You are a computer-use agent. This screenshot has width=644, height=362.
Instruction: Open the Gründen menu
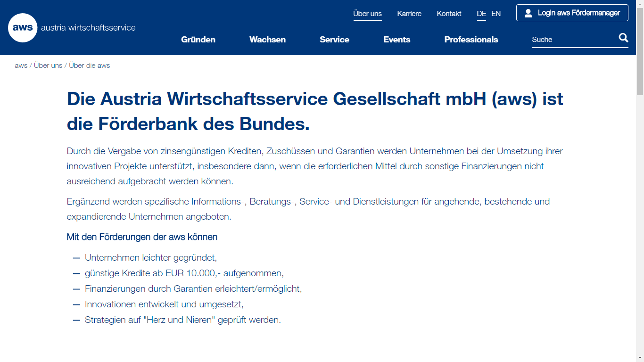pyautogui.click(x=198, y=40)
